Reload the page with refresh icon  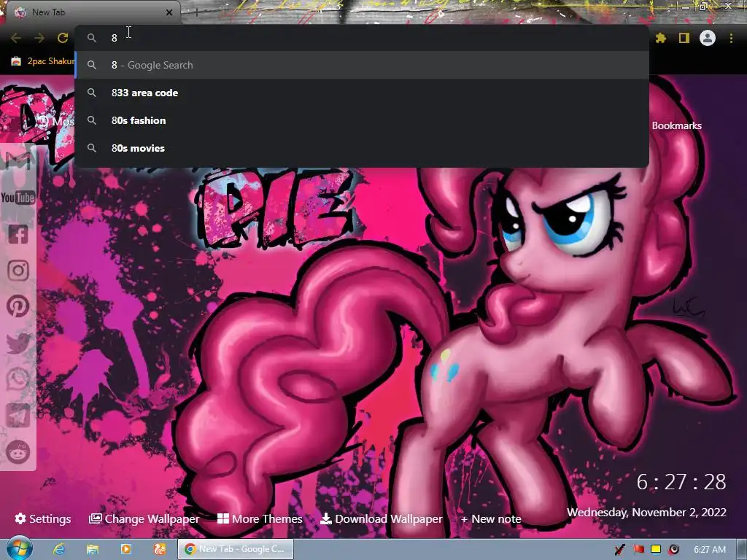[63, 38]
